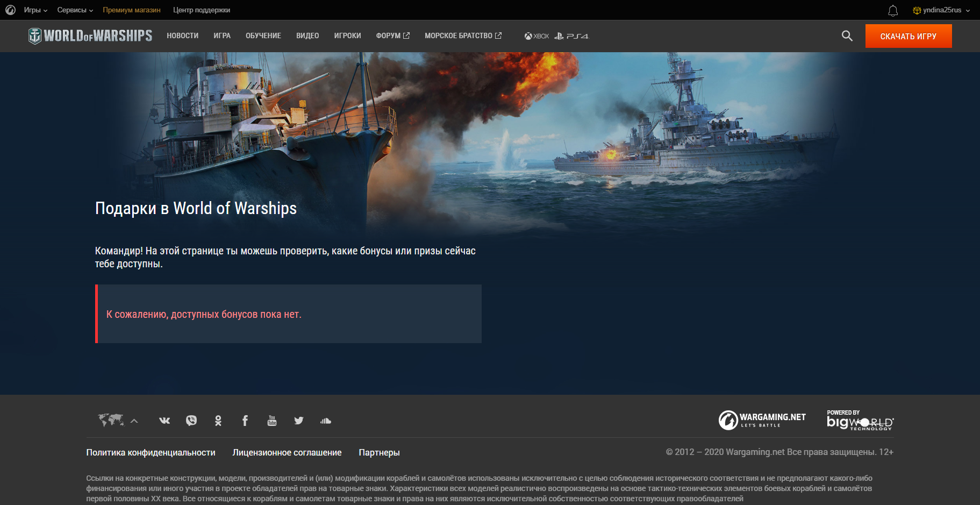Open Политика конфиденциальности link

tap(151, 453)
